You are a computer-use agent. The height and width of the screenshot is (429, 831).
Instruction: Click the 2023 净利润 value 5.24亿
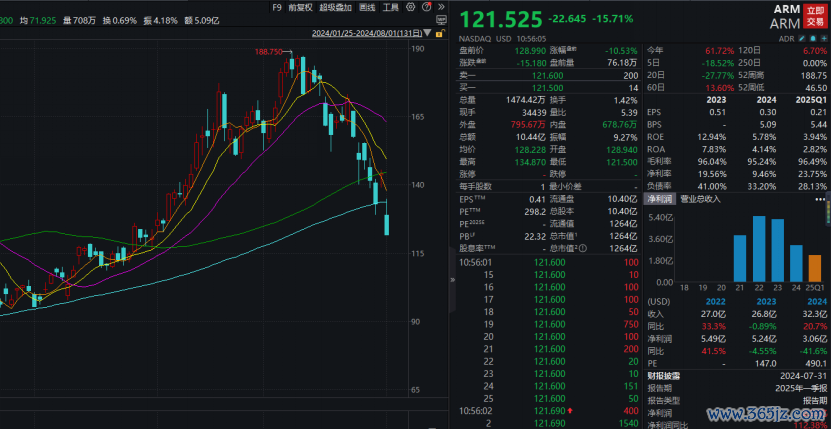765,339
